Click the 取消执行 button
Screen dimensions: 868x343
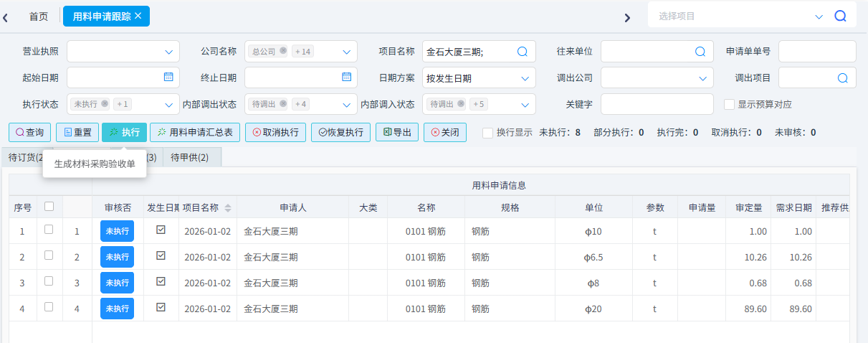[276, 133]
